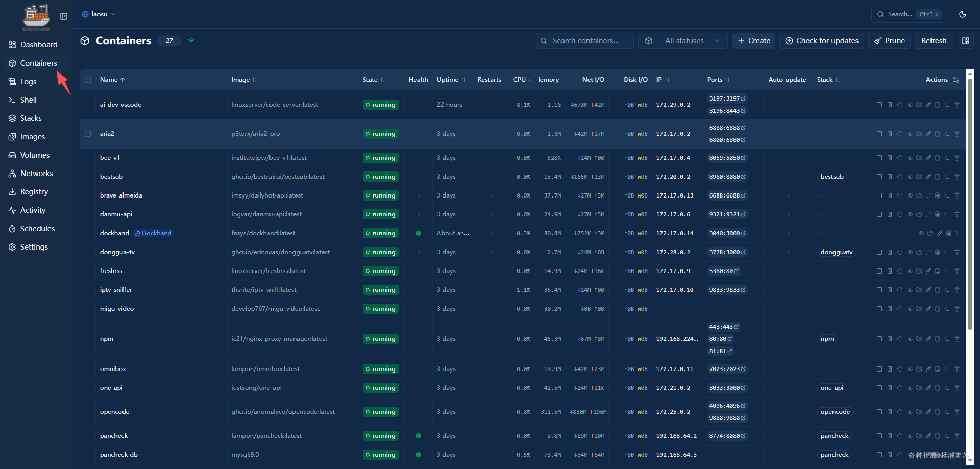Inspect ai-dev-vscode with the eye icon

click(910, 105)
